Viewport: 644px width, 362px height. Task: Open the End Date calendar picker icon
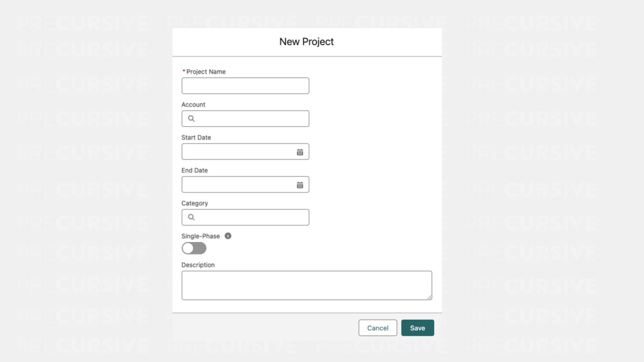click(x=300, y=185)
